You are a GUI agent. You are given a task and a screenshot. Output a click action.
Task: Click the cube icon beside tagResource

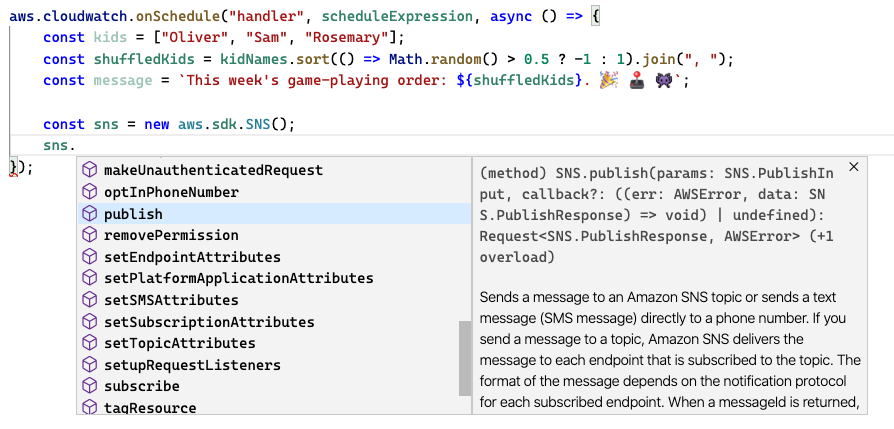click(90, 407)
